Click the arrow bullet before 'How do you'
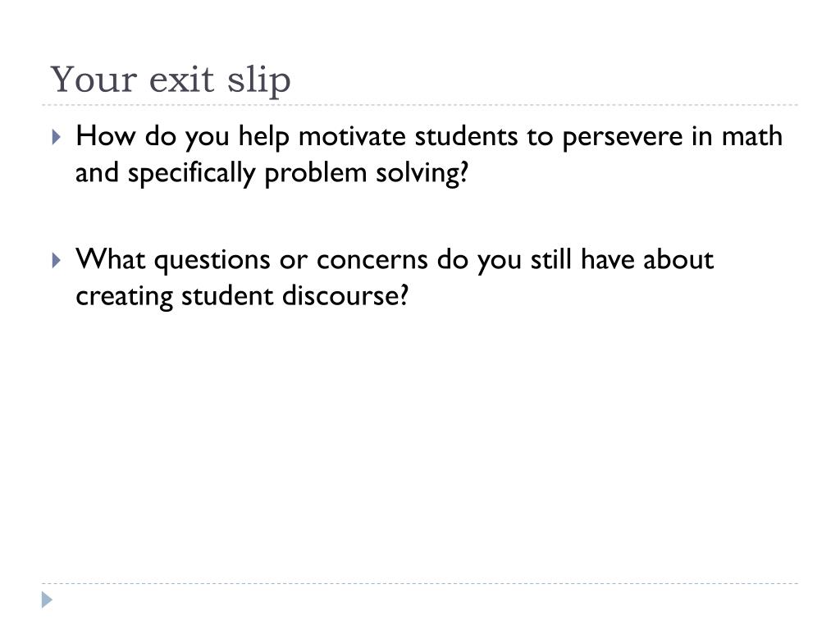Viewport: 840px width, 630px height. 57,137
